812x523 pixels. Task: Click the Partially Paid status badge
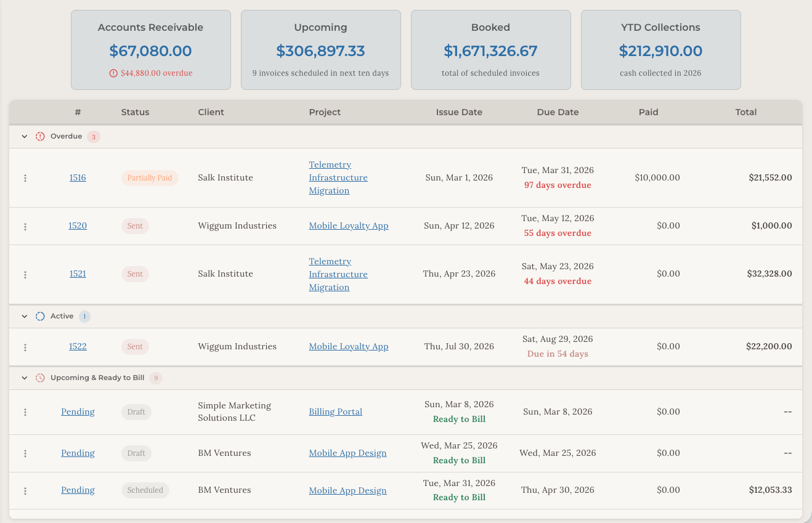coord(150,178)
